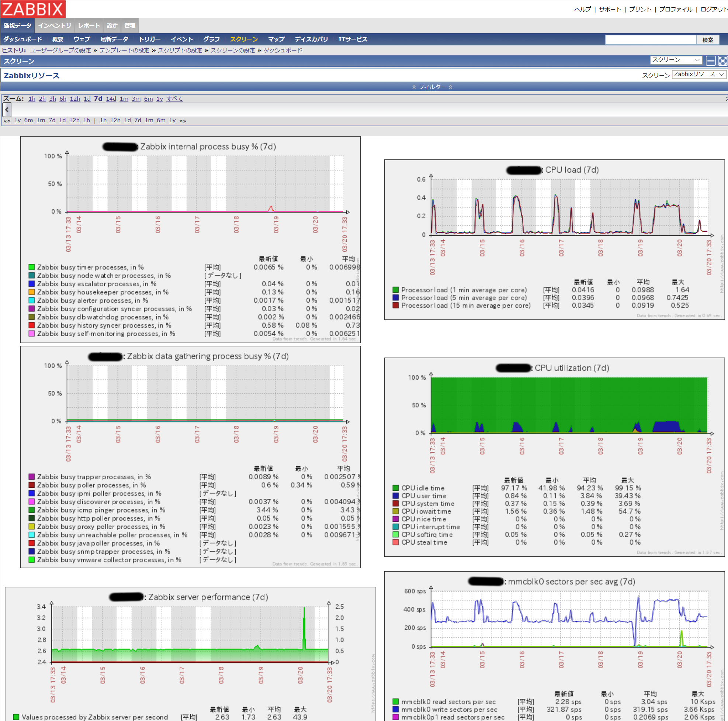
Task: Set zoom to 3m
Action: (136, 99)
